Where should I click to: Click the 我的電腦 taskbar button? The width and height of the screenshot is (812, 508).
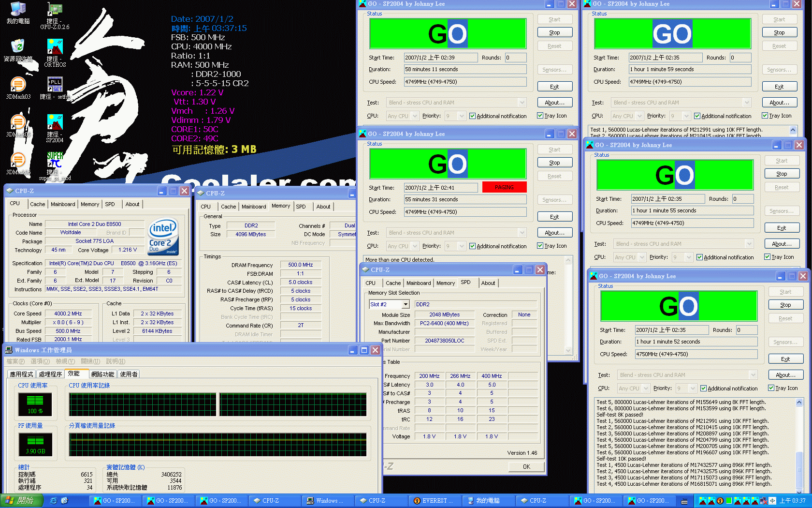click(487, 501)
